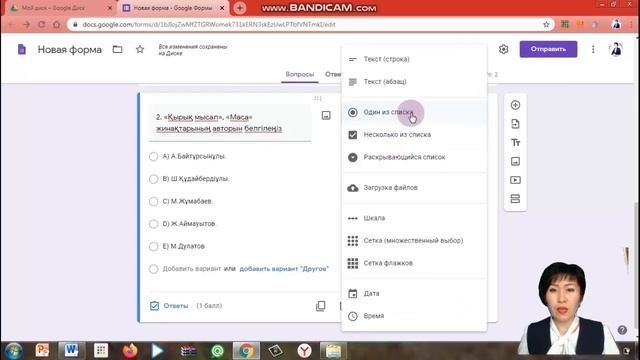Click the browser address bar URL
Image resolution: width=640 pixels, height=360 pixels.
coord(209,24)
